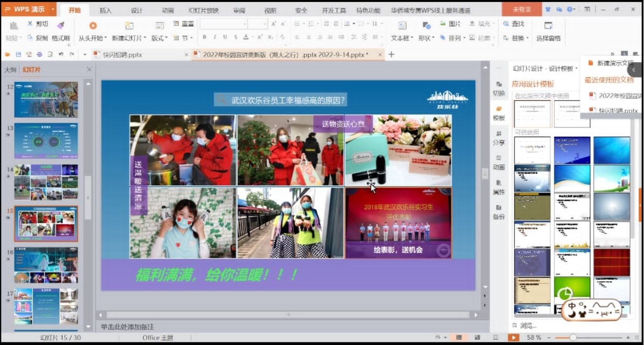
Task: Select slide 14 thumbnail
Action: coord(46,182)
